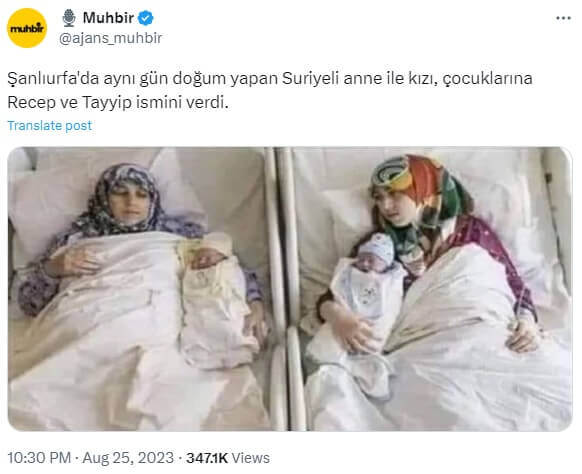The width and height of the screenshot is (582, 474).
Task: Click the baby in cream blanket
Action: (215, 297)
